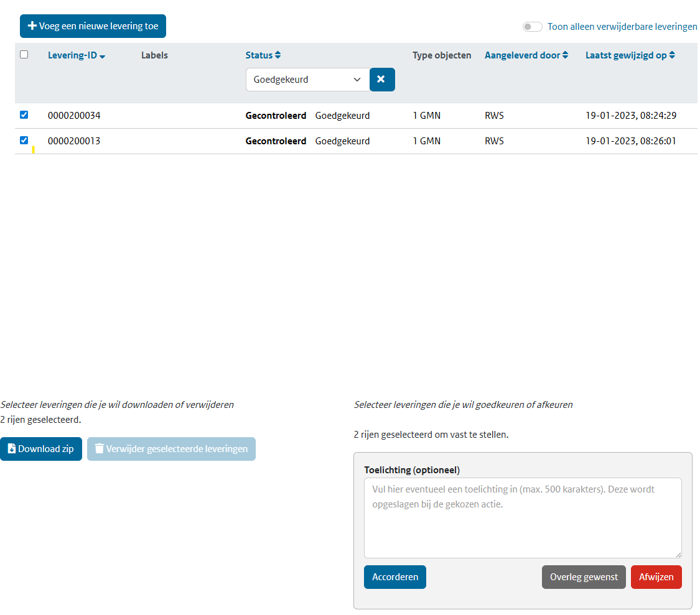Click Verwijder geselecteerde leveringen trash button

tap(171, 449)
